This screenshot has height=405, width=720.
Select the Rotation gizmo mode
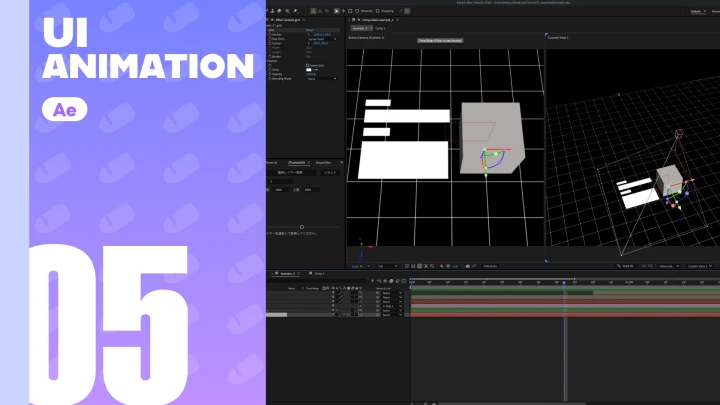tap(357, 11)
